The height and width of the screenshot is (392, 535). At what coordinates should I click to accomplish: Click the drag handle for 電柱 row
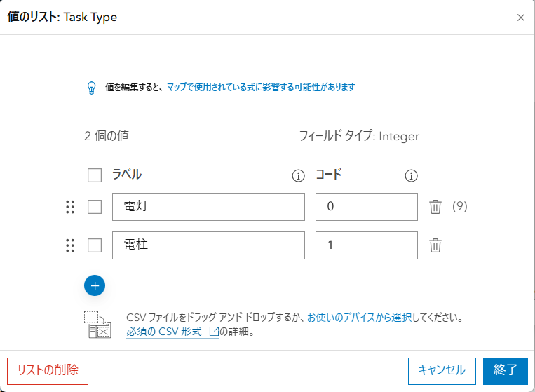[x=69, y=245]
